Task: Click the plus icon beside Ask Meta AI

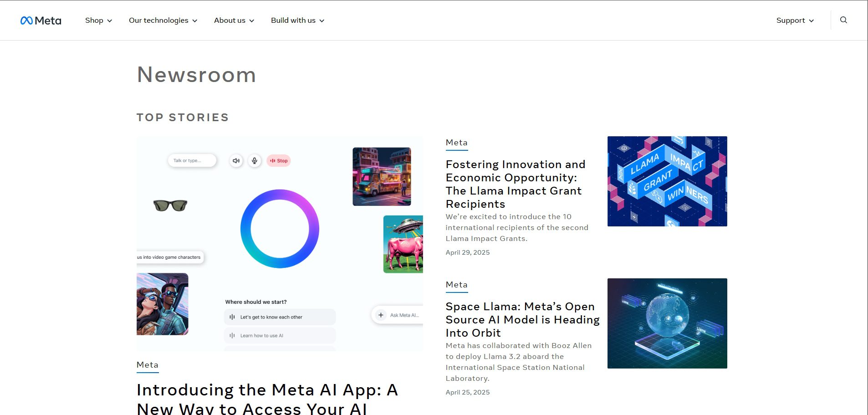Action: [381, 315]
